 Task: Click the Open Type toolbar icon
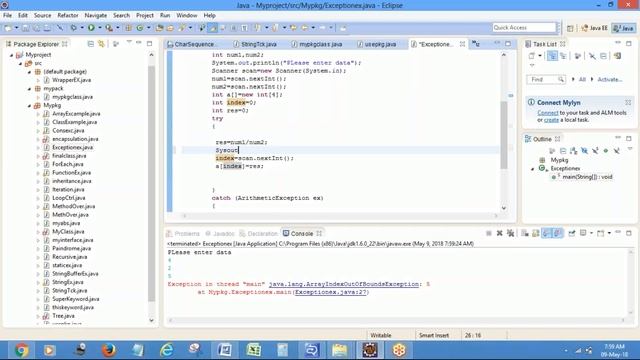point(159,28)
